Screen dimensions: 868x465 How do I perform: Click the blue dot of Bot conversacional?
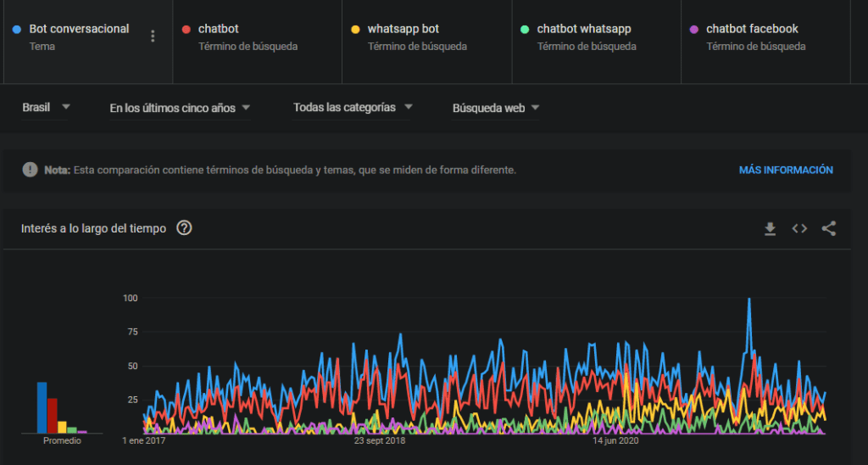click(17, 30)
